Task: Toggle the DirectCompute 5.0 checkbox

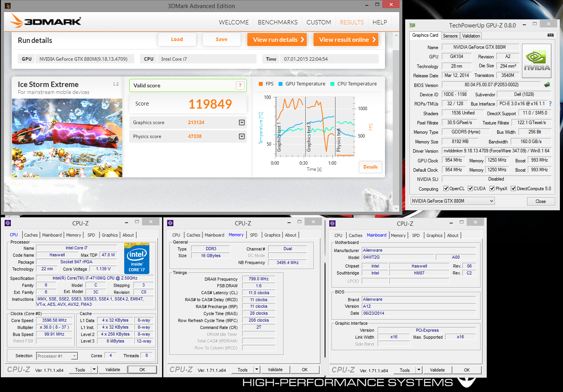Action: point(513,189)
